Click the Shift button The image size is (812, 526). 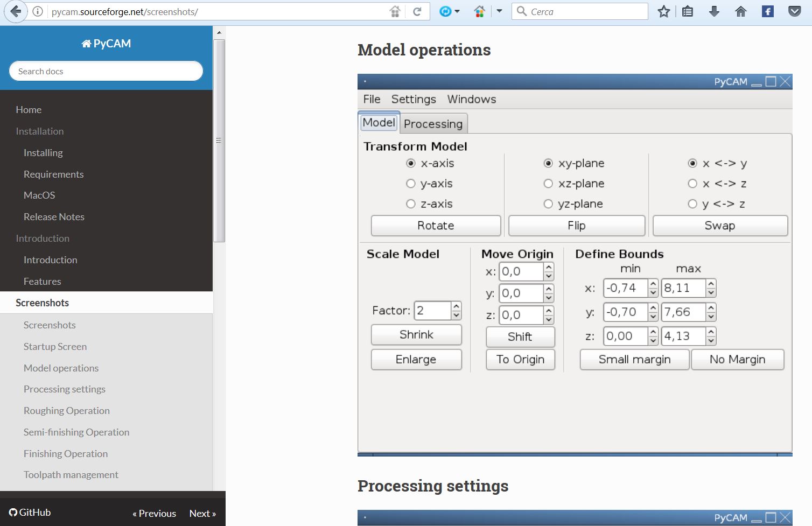click(x=520, y=337)
